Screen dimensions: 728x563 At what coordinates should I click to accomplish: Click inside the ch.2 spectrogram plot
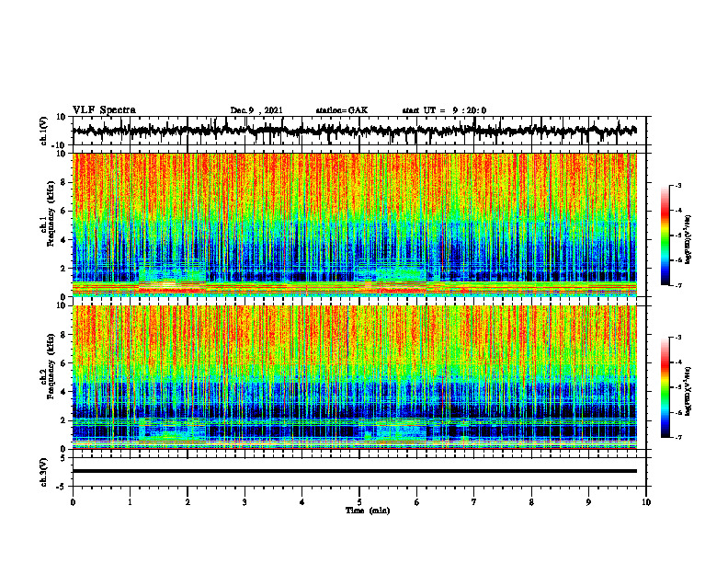(354, 377)
